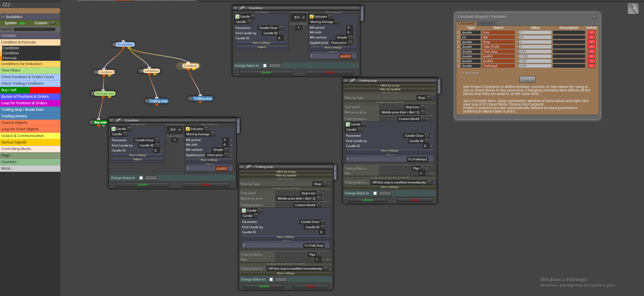Delete the Take_Profit constant row
The image size is (644, 296).
(x=591, y=47)
